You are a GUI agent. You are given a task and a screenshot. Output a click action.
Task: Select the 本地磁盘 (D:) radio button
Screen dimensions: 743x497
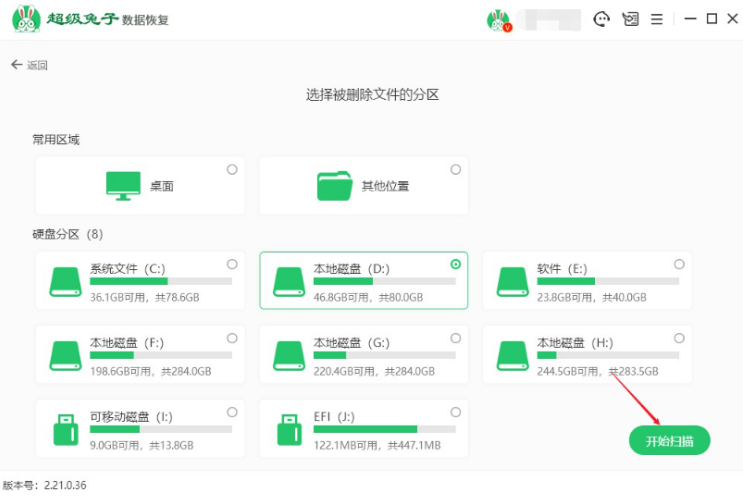point(456,264)
